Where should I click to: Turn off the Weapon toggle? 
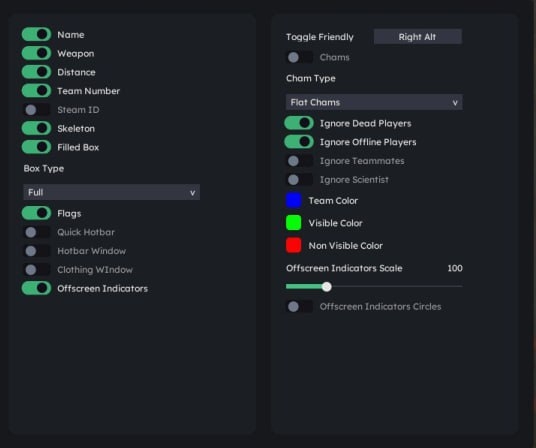click(x=36, y=53)
